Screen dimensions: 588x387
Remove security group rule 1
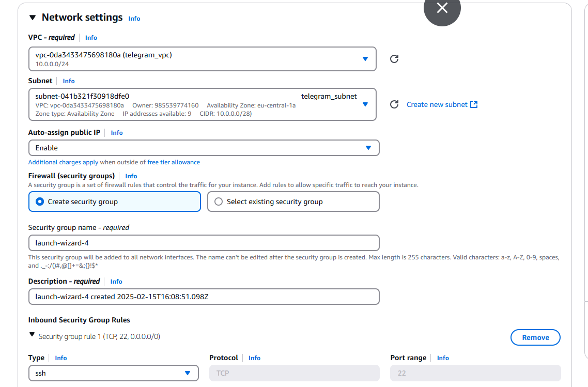(535, 337)
